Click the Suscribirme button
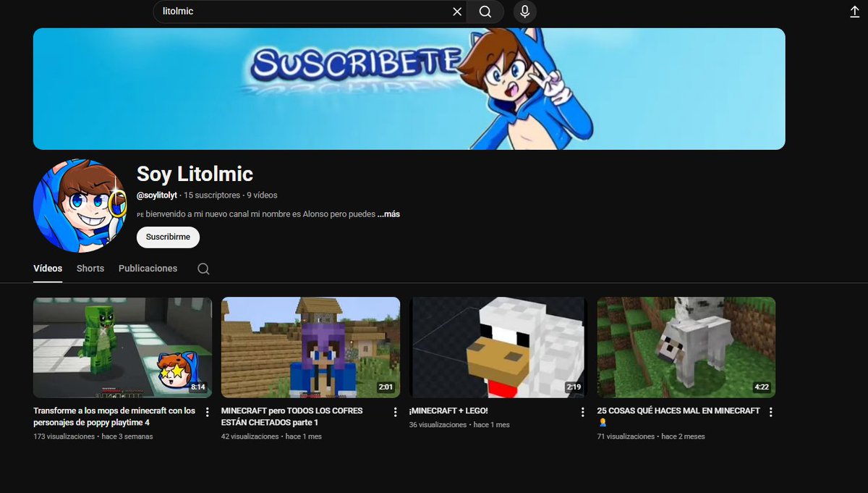The image size is (868, 493). [x=168, y=237]
